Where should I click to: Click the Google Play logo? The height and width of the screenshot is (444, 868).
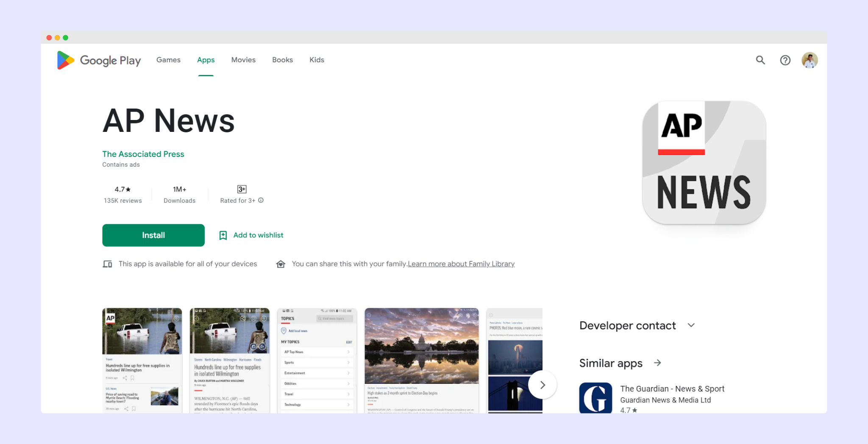point(98,60)
